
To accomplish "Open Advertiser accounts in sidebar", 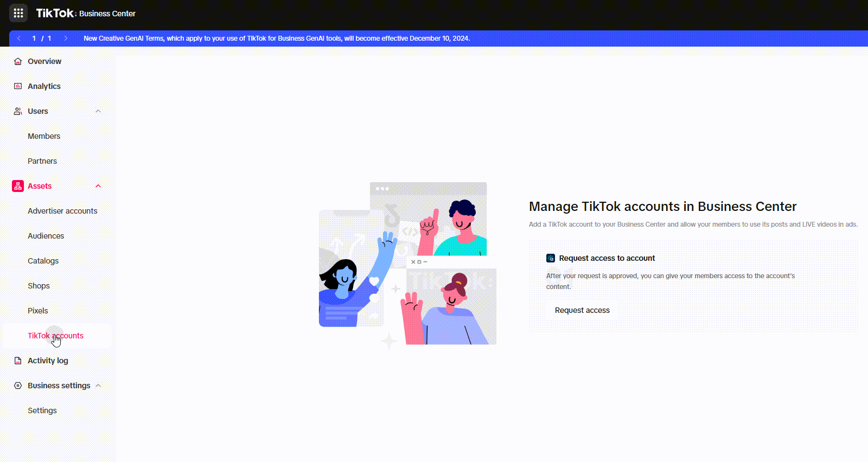I will click(62, 211).
